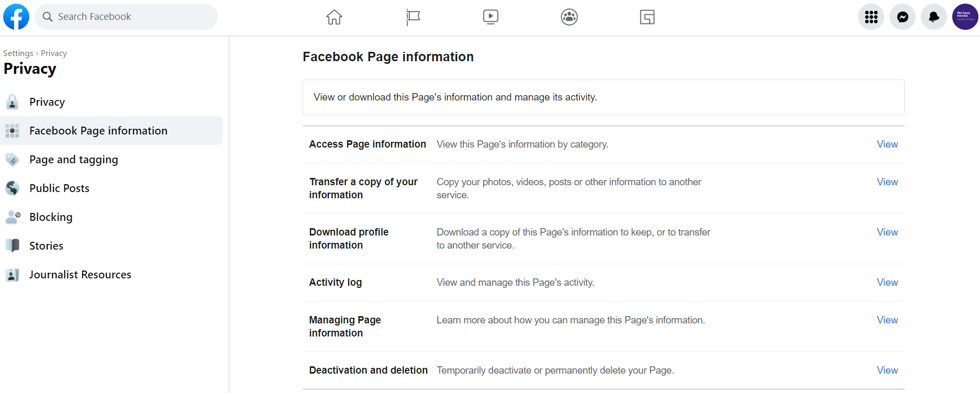Image resolution: width=980 pixels, height=393 pixels.
Task: Click the Search Facebook field
Action: (x=126, y=17)
